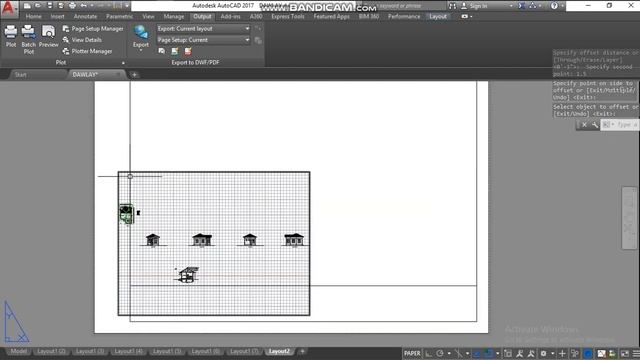Open the Help question mark icon

pyautogui.click(x=554, y=6)
